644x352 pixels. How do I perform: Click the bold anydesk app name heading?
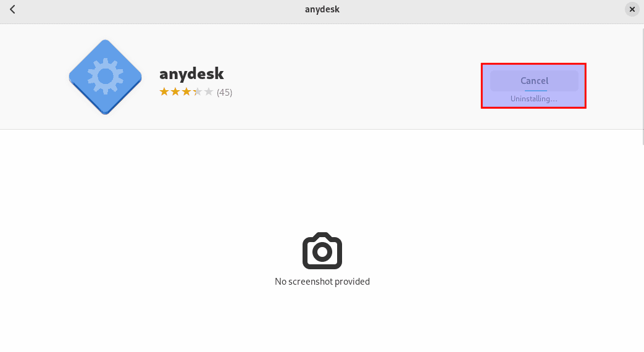tap(191, 74)
